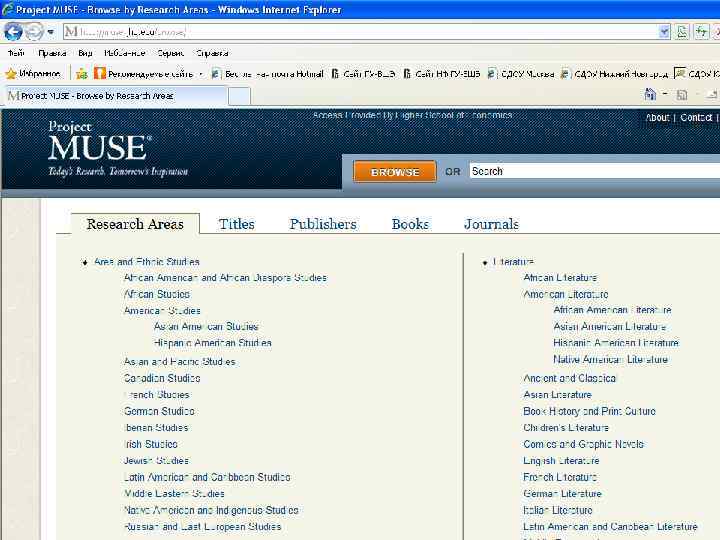Switch to the Books tab
The width and height of the screenshot is (720, 540).
click(x=410, y=224)
